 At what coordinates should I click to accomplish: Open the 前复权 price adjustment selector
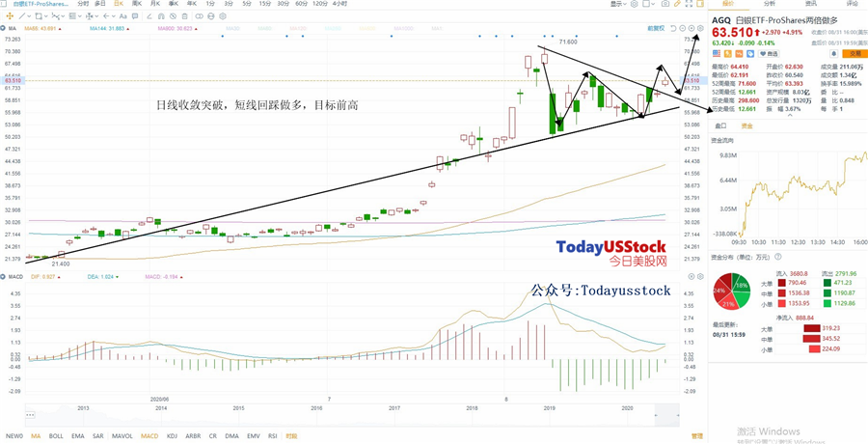(656, 28)
